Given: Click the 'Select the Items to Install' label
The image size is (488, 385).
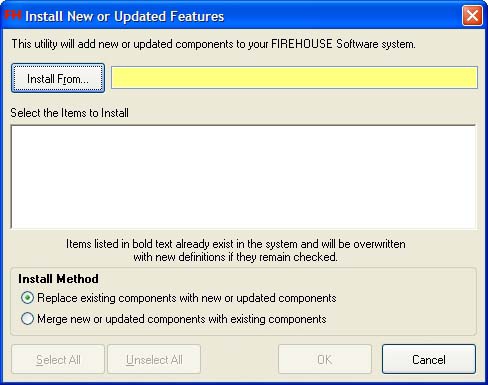Looking at the screenshot, I should (69, 113).
